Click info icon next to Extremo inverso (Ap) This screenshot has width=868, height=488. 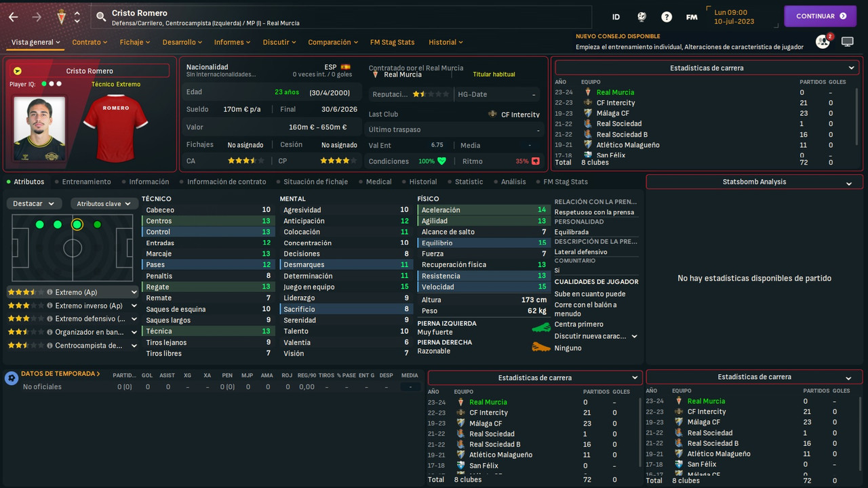point(50,306)
